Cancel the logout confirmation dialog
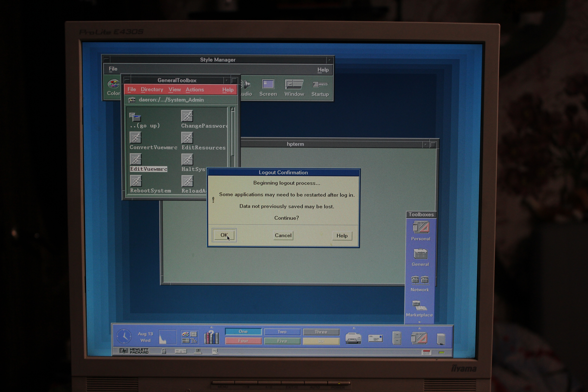This screenshot has height=392, width=588. click(x=283, y=235)
